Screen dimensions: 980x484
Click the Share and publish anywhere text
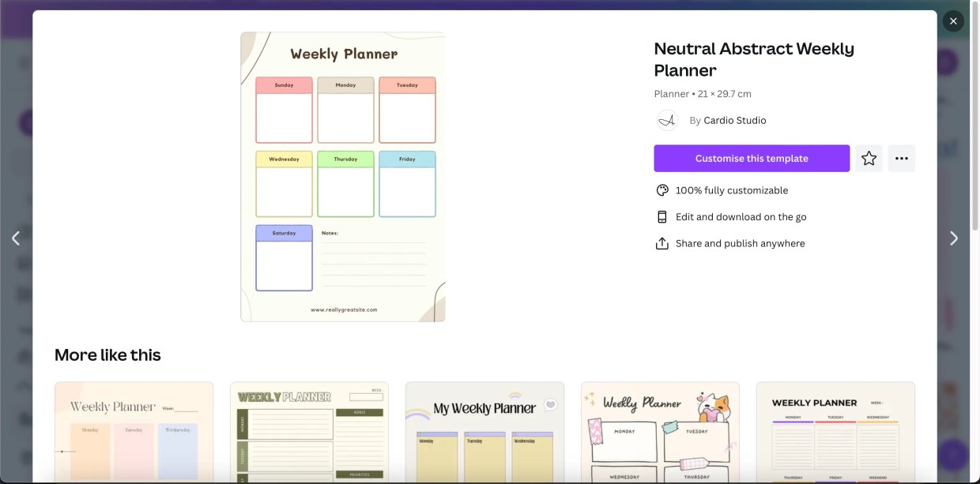[x=741, y=243]
